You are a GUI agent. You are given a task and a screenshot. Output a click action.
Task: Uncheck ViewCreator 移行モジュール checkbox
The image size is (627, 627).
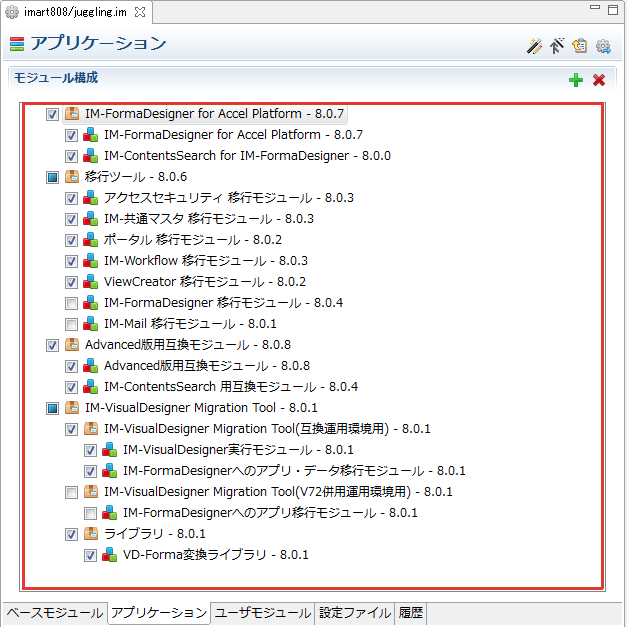pos(71,282)
